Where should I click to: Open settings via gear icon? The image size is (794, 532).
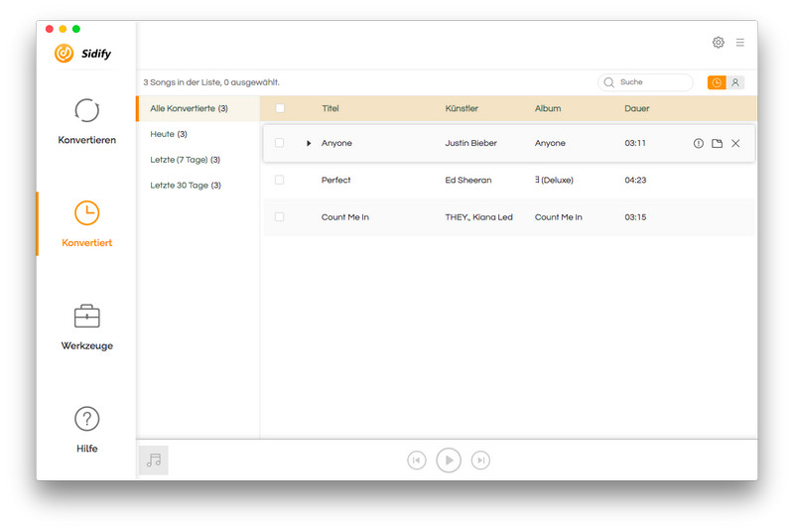click(x=718, y=43)
